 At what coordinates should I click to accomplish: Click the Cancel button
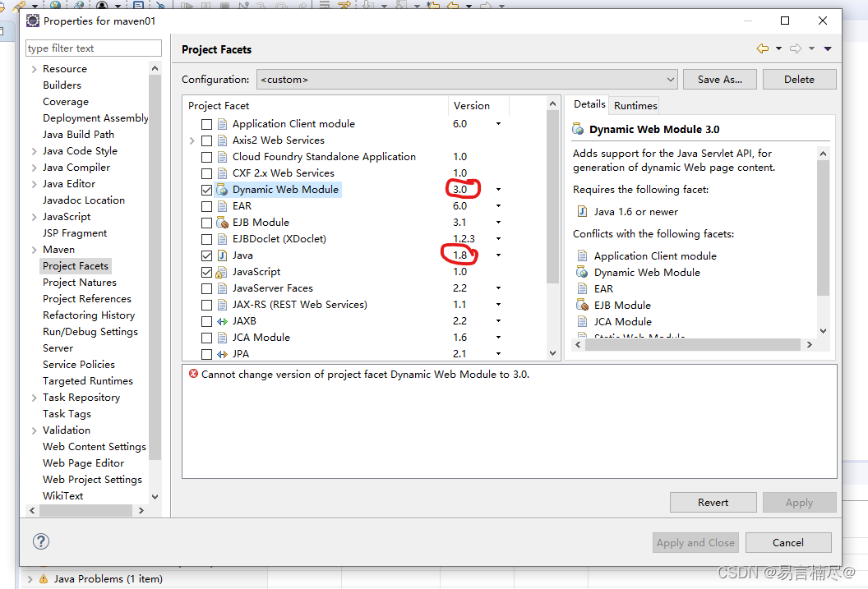click(787, 542)
